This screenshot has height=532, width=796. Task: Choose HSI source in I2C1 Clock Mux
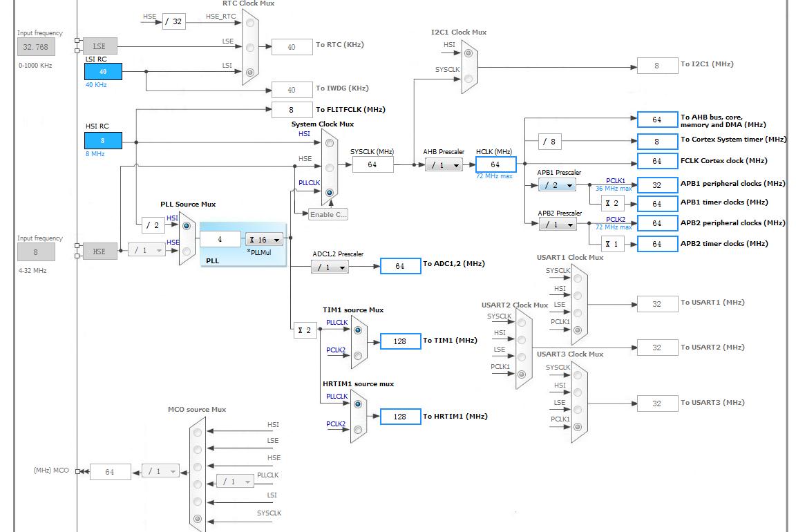point(468,53)
